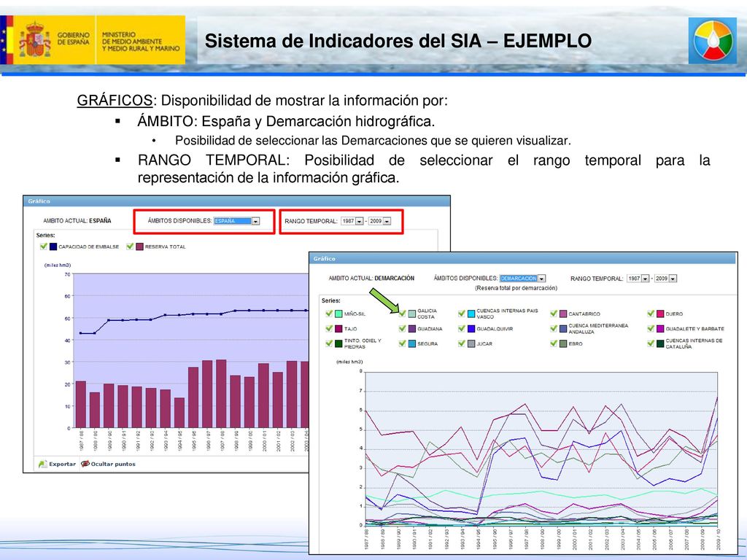Click '(Reserva total por demarcación)' caption
Image resolution: width=747 pixels, height=560 pixels.
click(516, 288)
